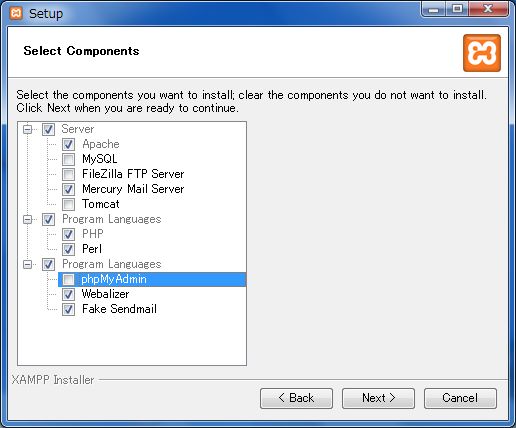The width and height of the screenshot is (516, 428).
Task: Go to the next setup step
Action: (378, 398)
